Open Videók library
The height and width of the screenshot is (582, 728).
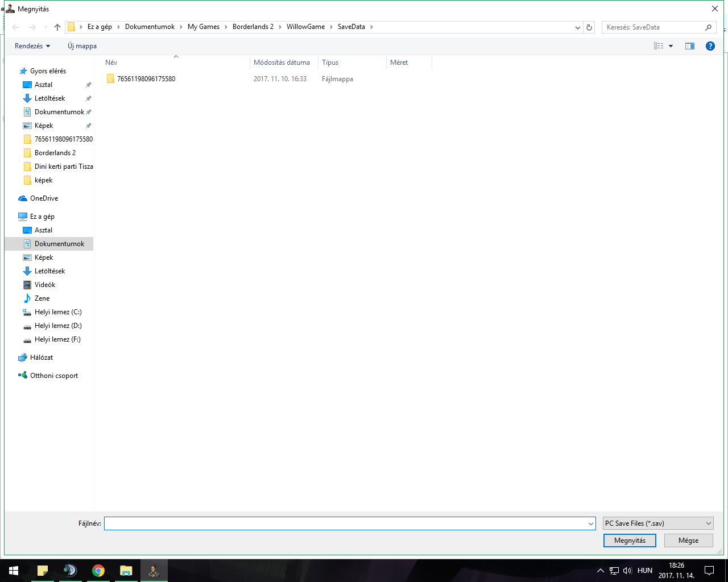pyautogui.click(x=45, y=285)
